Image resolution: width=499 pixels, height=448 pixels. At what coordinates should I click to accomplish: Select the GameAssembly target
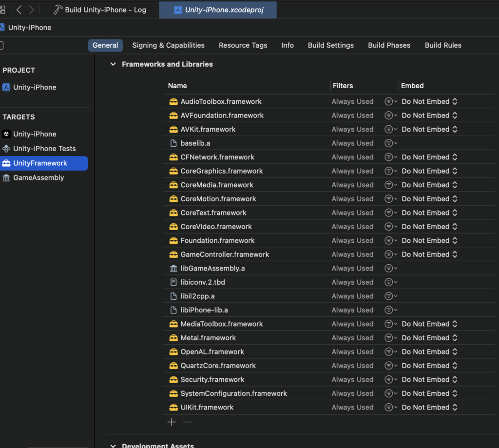pos(38,178)
